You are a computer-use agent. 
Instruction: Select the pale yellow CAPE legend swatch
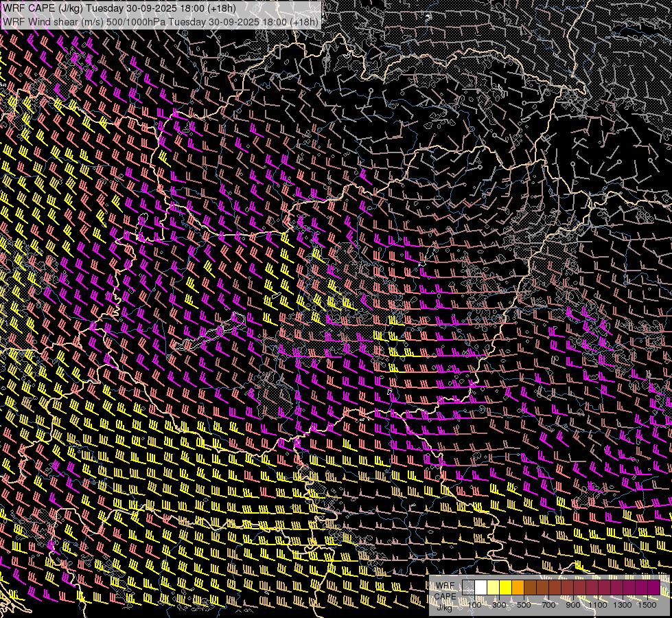click(x=494, y=588)
